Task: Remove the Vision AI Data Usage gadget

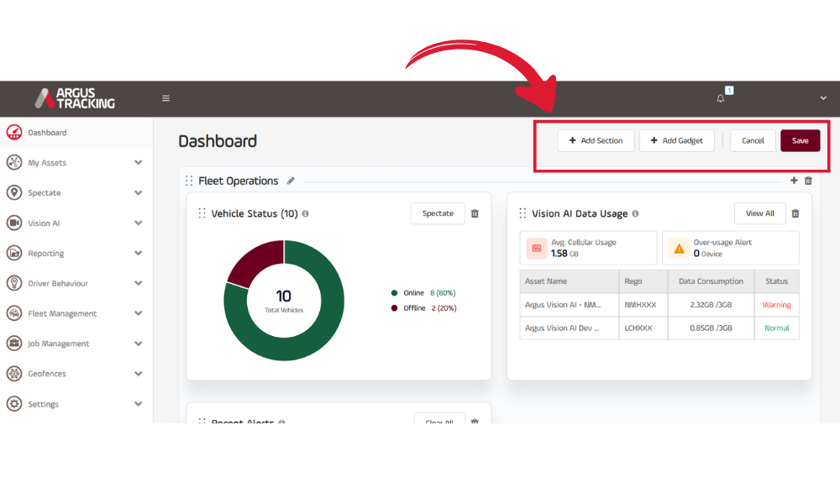Action: pyautogui.click(x=795, y=213)
